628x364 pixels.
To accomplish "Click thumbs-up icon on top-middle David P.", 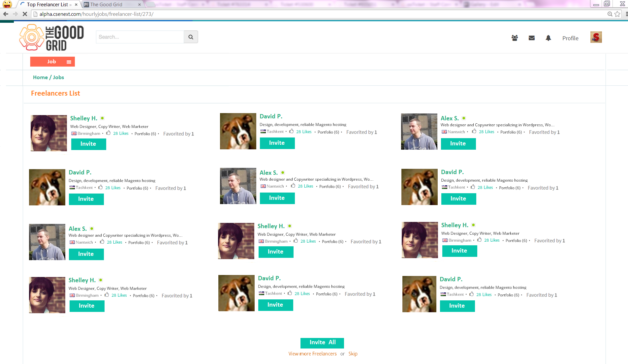I will click(291, 131).
